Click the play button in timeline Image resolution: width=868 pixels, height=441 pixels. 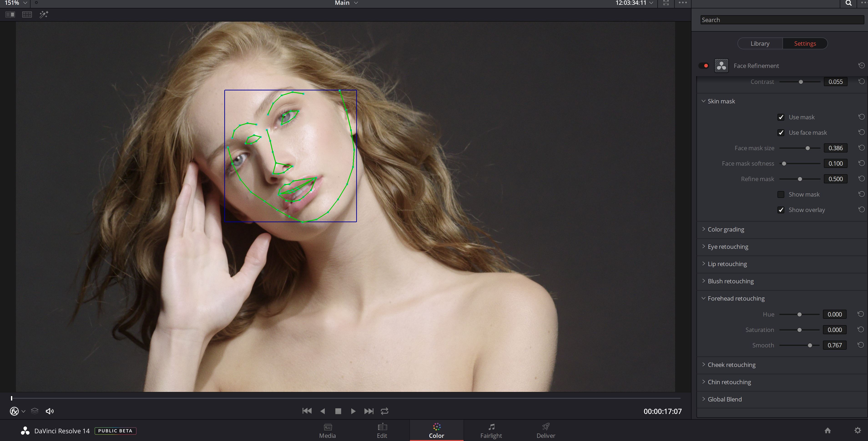click(x=353, y=411)
